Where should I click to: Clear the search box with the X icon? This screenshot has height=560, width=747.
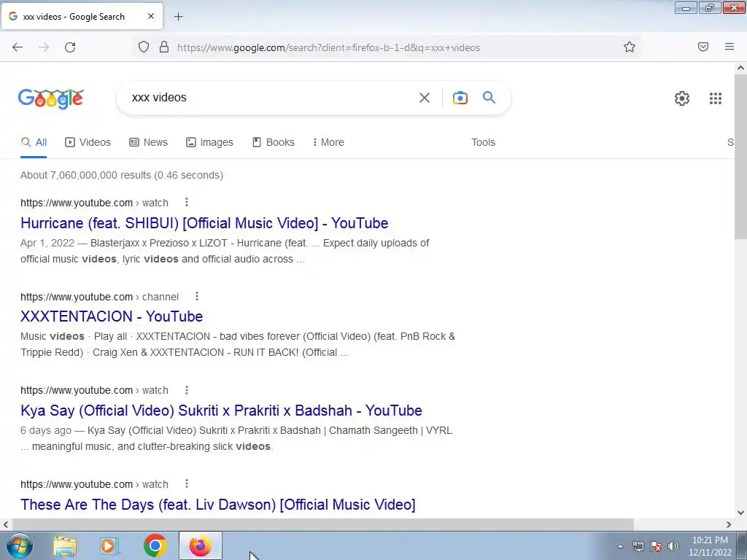(424, 98)
